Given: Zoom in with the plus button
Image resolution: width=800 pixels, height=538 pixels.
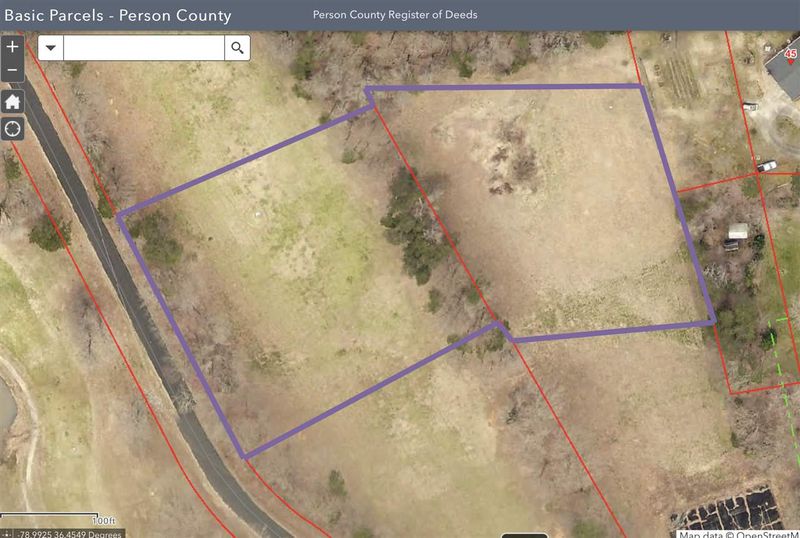Looking at the screenshot, I should (x=12, y=46).
